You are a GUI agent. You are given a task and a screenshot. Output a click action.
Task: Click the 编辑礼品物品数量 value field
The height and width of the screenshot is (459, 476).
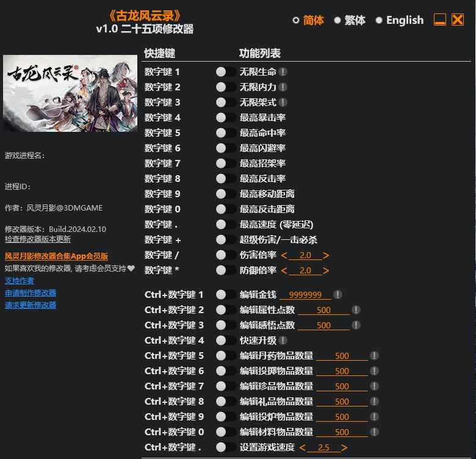(x=342, y=402)
